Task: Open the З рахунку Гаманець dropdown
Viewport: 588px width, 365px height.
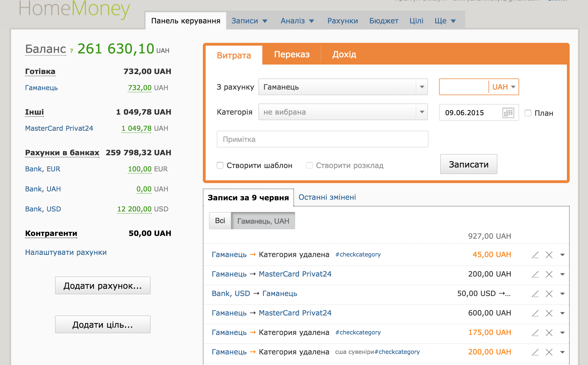Action: click(343, 87)
